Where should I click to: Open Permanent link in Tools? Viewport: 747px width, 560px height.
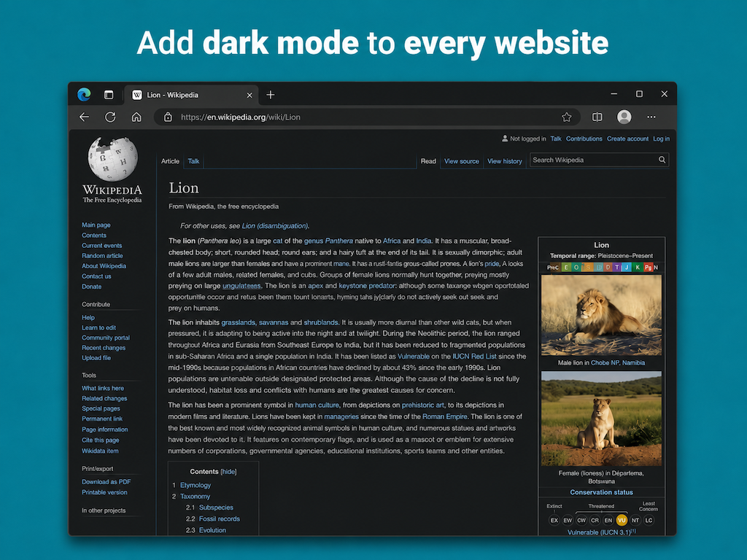pyautogui.click(x=102, y=419)
